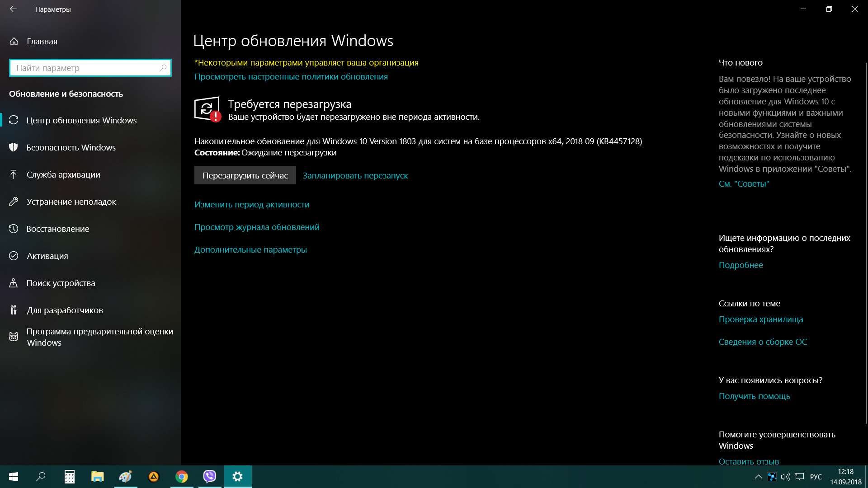This screenshot has height=488, width=868.
Task: Click the For developers tools icon
Action: coord(14,310)
